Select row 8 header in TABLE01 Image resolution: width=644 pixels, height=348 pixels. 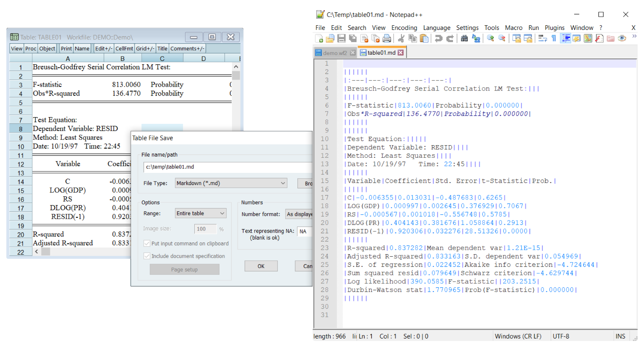21,129
